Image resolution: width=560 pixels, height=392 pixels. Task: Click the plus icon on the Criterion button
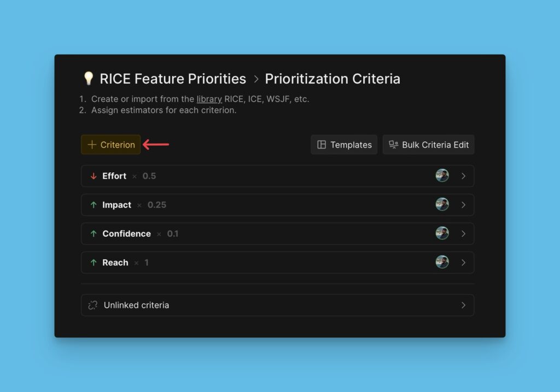[91, 144]
